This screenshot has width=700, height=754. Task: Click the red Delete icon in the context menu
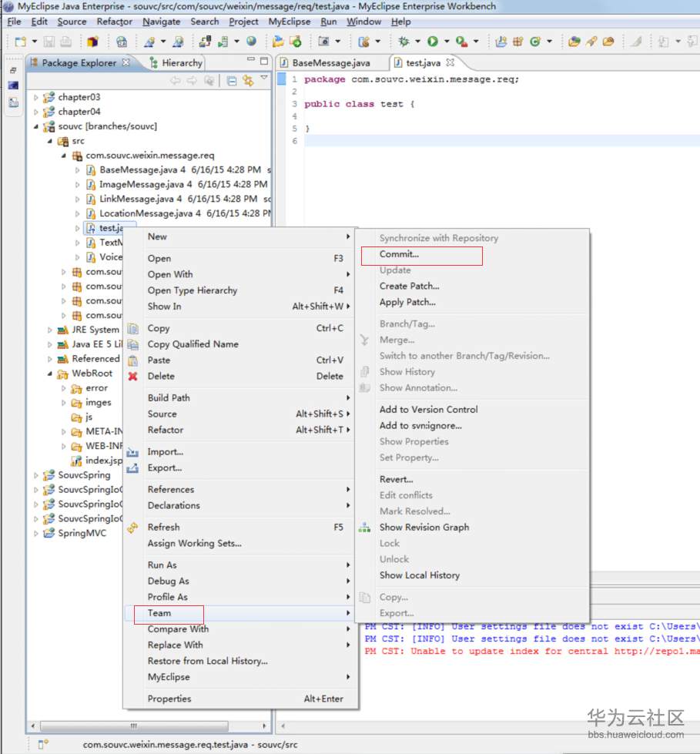pos(132,377)
